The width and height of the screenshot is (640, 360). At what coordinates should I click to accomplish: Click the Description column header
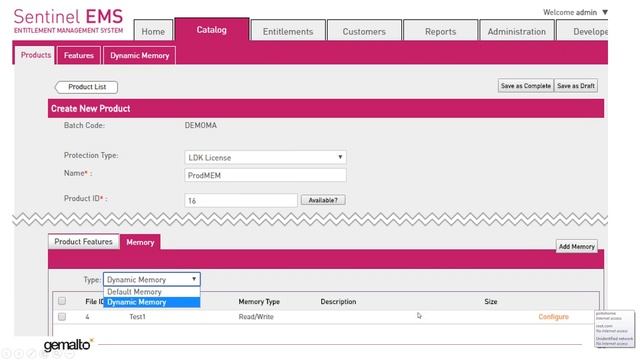point(338,302)
